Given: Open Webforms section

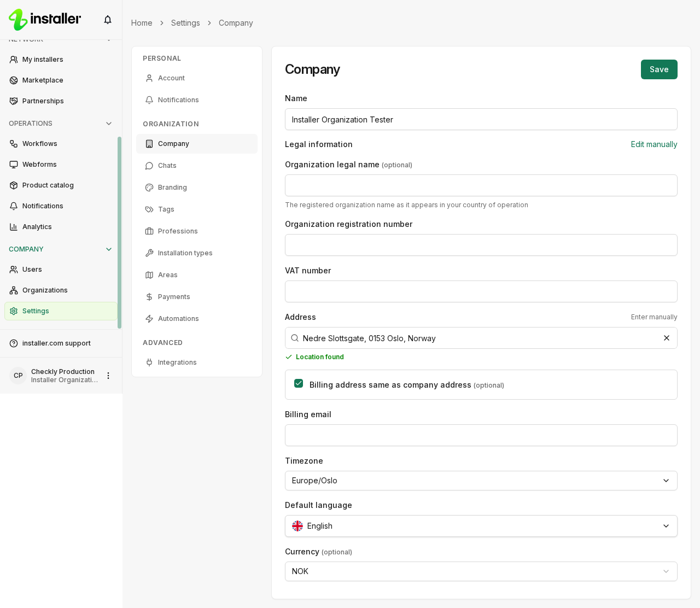Looking at the screenshot, I should (x=61, y=165).
